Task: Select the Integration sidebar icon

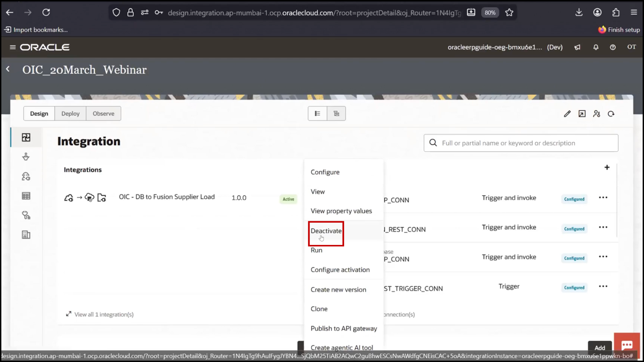Action: (x=26, y=137)
